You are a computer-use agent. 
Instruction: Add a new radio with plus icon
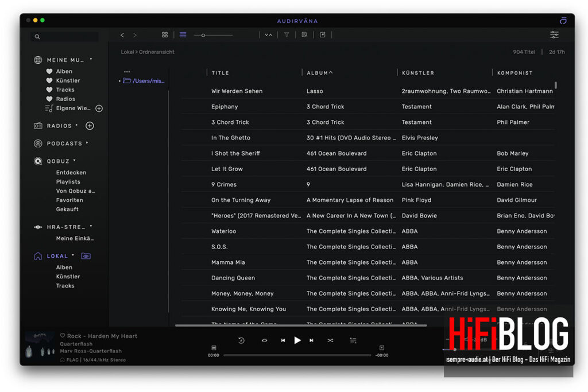pyautogui.click(x=90, y=126)
